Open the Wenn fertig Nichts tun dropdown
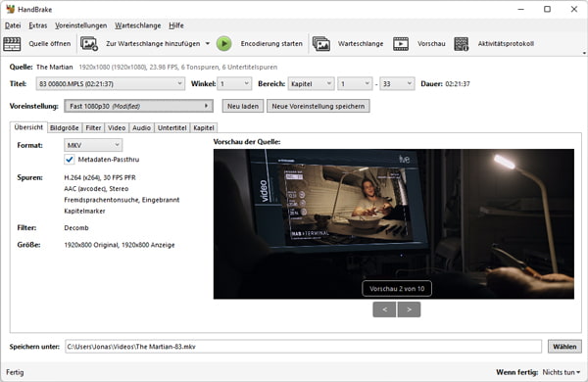588x382 pixels. [562, 372]
